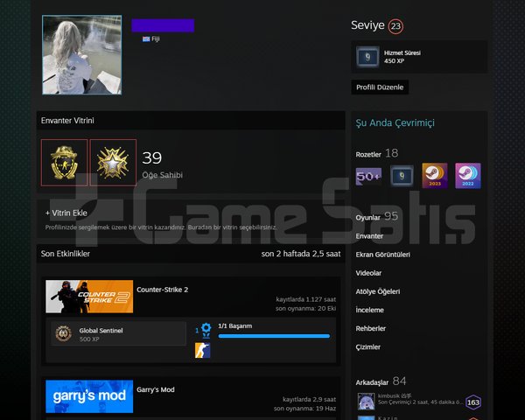Open the profile avatar picture
Viewport: 525px width, 420px height.
pyautogui.click(x=82, y=55)
